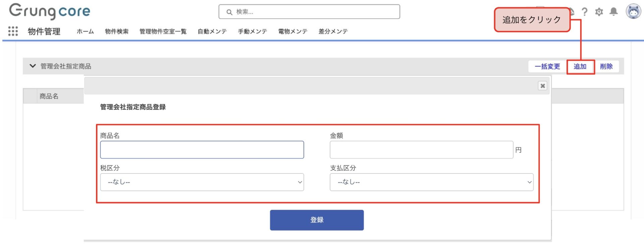Click the 追加 button
This screenshot has height=251, width=644.
click(580, 66)
